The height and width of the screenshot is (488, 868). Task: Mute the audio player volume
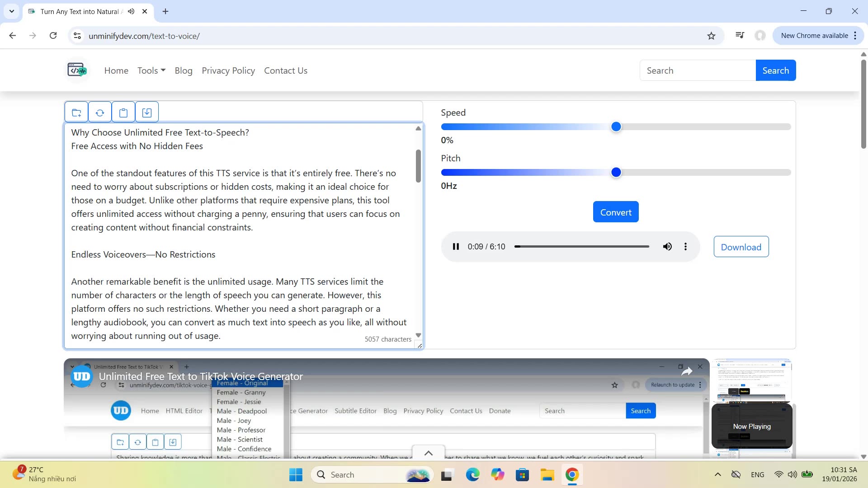pyautogui.click(x=667, y=247)
